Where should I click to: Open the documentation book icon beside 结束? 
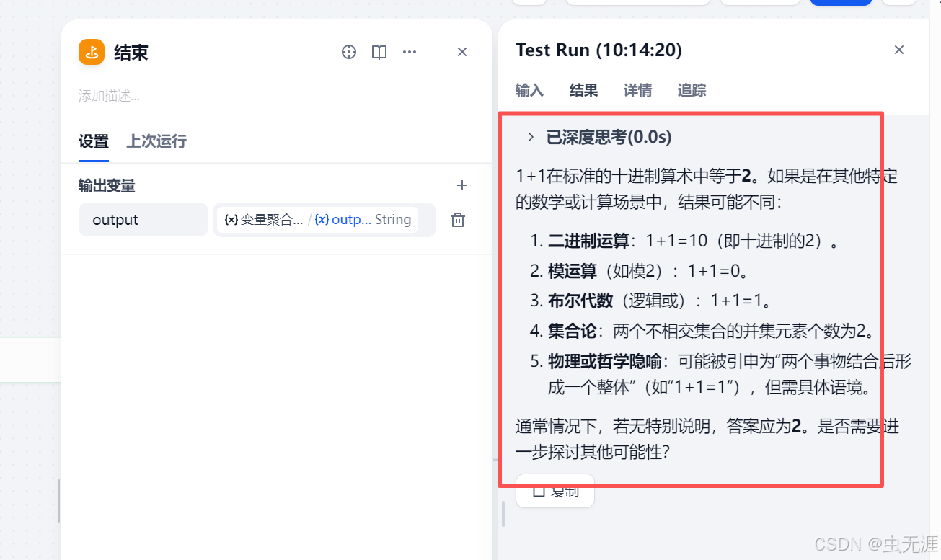379,52
